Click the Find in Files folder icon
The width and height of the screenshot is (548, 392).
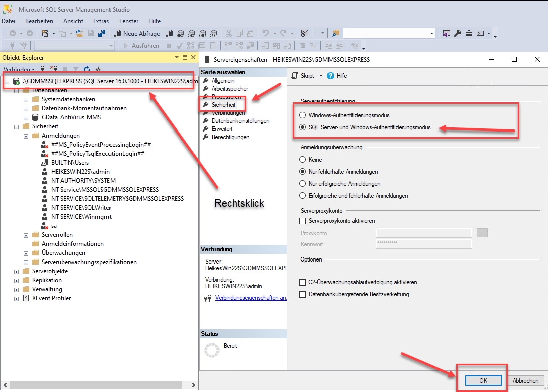pyautogui.click(x=336, y=33)
